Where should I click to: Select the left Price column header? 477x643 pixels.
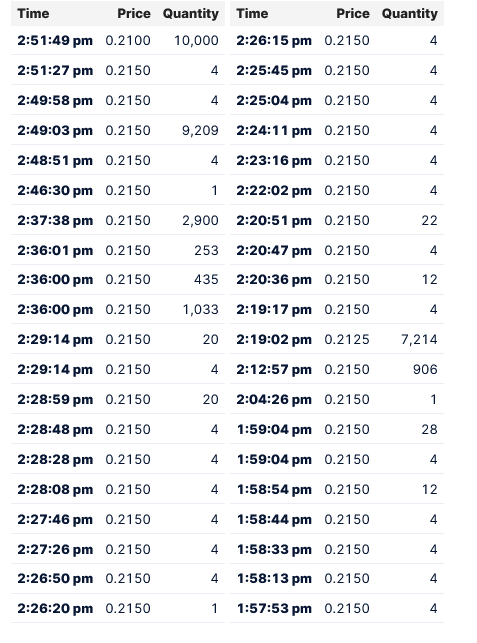click(x=134, y=14)
